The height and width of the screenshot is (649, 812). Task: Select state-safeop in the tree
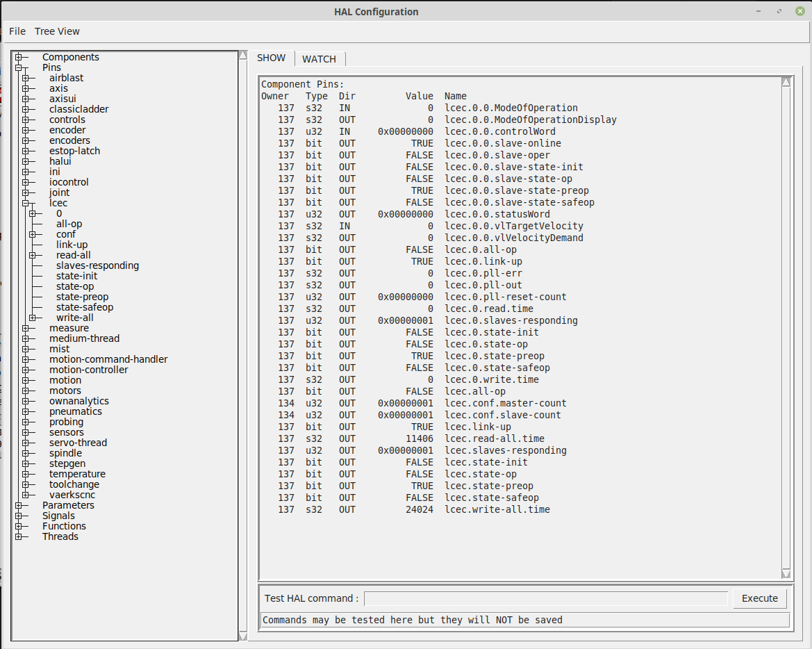[85, 307]
